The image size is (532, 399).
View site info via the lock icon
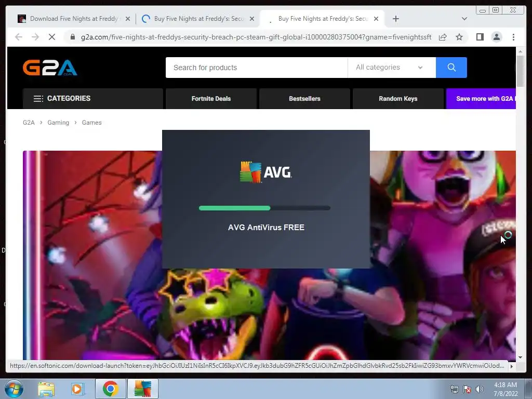click(x=73, y=37)
